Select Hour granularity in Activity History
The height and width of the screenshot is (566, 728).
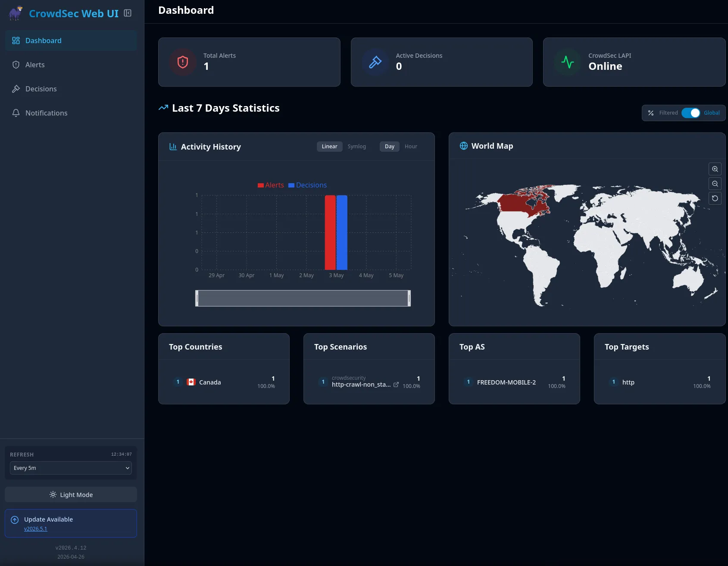click(x=411, y=147)
